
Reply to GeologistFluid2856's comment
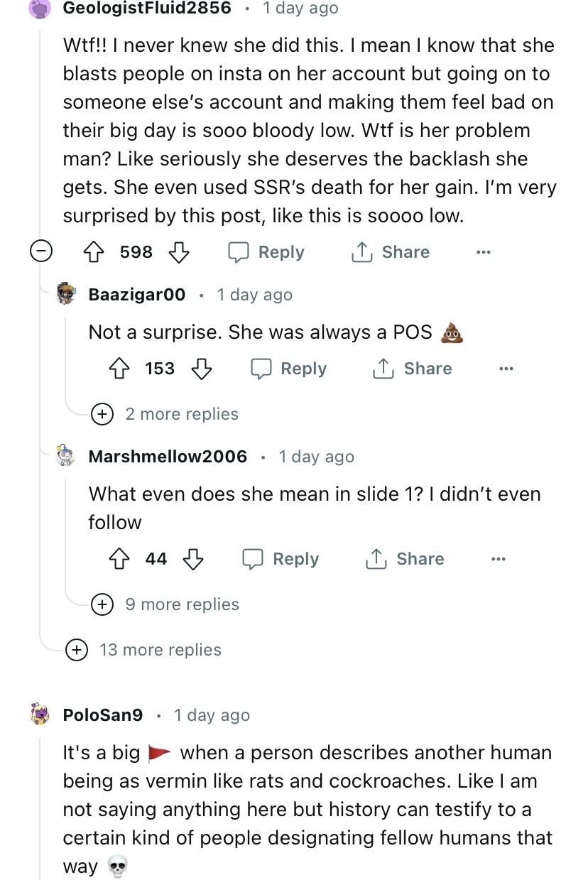coord(266,252)
